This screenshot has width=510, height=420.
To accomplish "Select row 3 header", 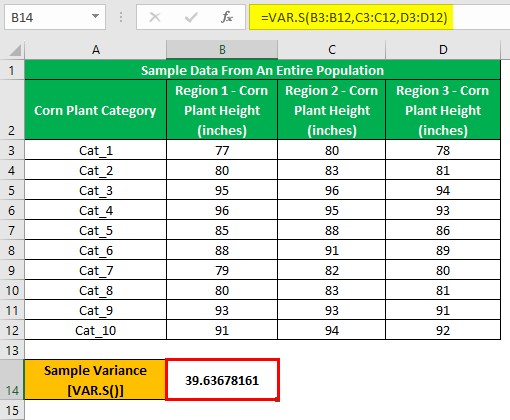I will click(x=12, y=150).
